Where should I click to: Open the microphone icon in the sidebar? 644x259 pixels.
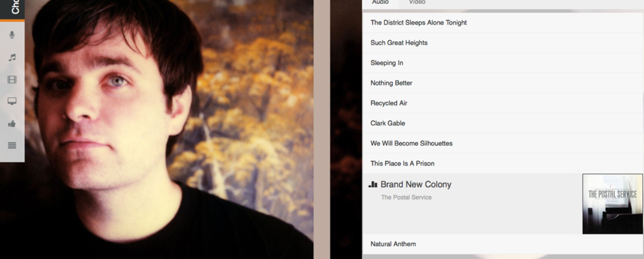coord(12,36)
